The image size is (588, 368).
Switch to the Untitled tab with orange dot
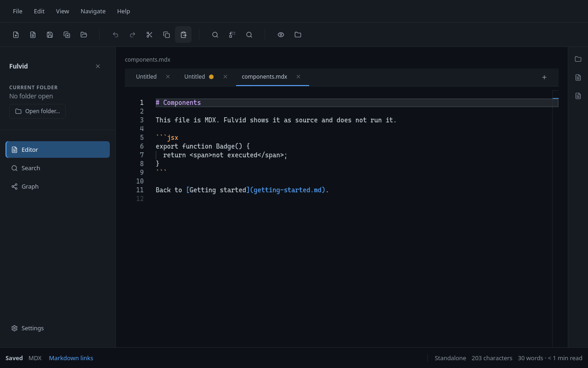(x=195, y=77)
